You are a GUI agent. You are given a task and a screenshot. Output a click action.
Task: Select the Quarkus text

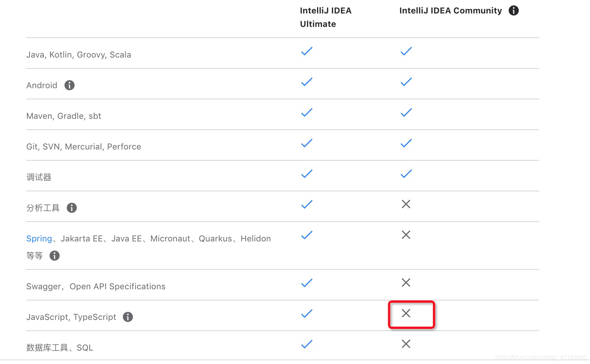click(x=215, y=238)
